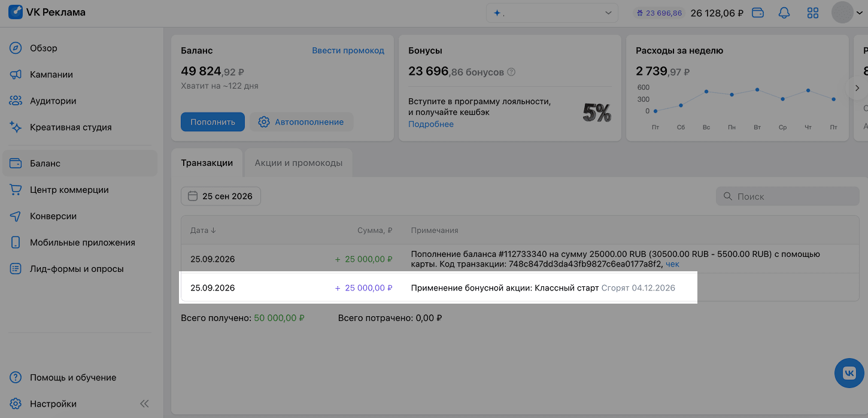The image size is (868, 418).
Task: Click the 26 128,06 ₽ top-bar balance
Action: coord(717,13)
